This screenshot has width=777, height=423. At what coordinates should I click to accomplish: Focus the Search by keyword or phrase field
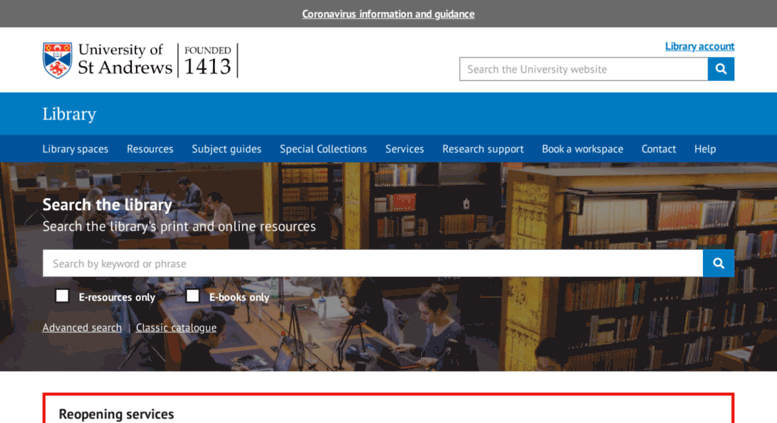click(373, 264)
